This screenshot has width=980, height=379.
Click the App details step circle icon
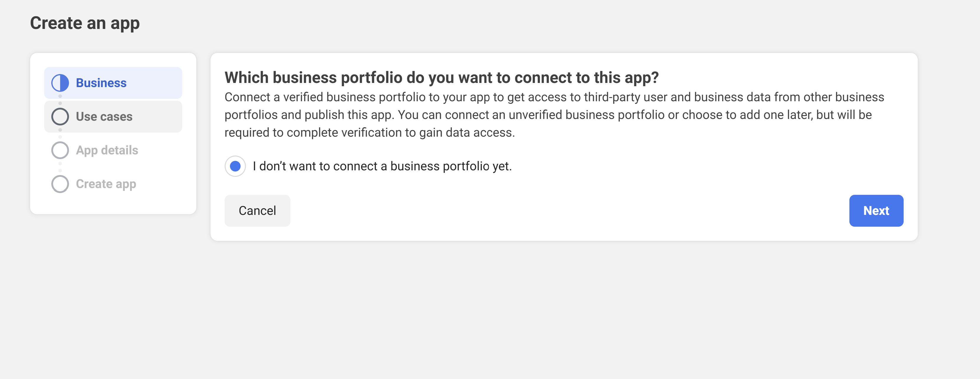60,150
